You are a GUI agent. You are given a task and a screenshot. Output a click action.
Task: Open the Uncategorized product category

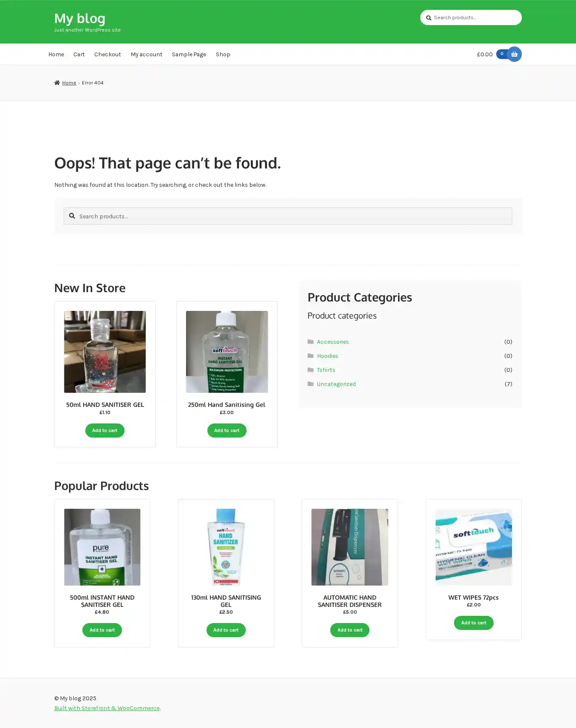tap(336, 384)
